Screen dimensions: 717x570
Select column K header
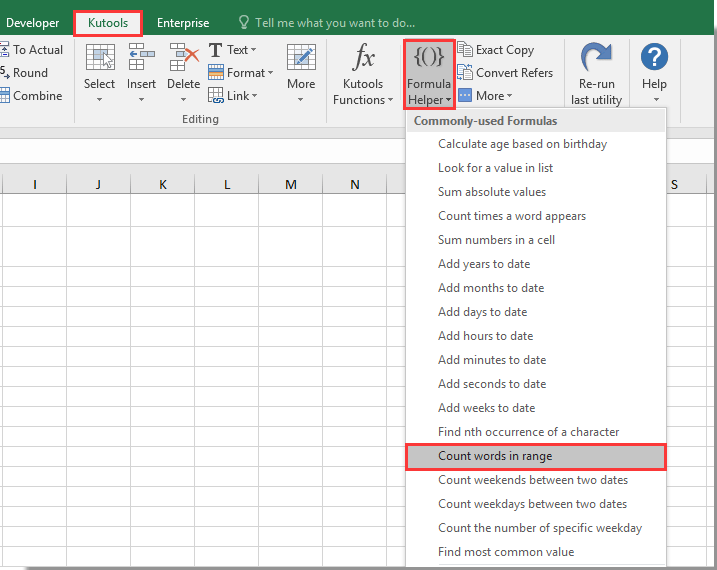163,185
